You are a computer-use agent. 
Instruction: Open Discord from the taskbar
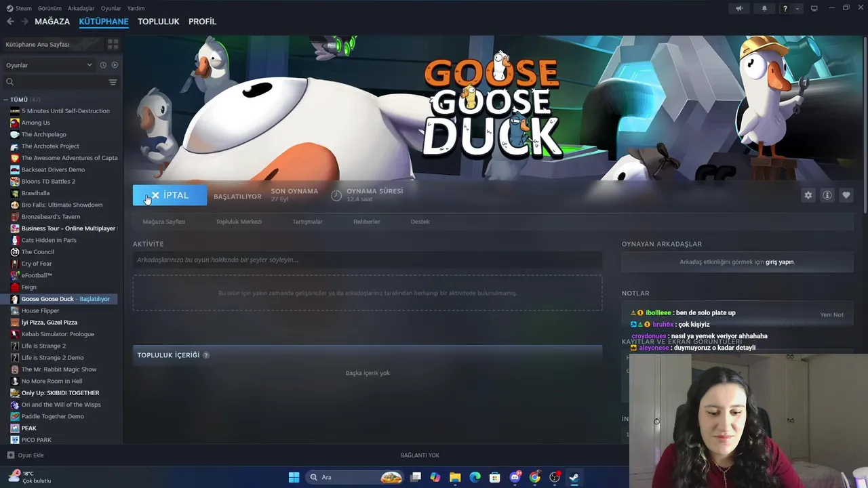click(x=515, y=477)
